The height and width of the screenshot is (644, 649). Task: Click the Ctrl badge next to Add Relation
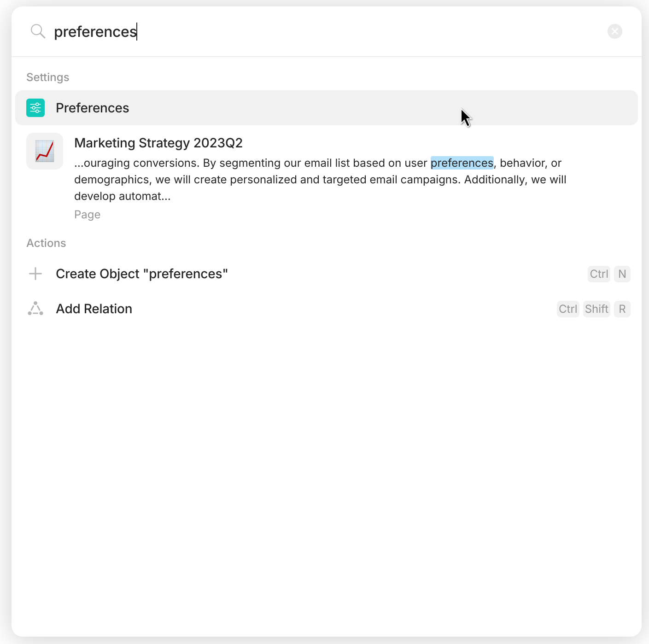(568, 309)
